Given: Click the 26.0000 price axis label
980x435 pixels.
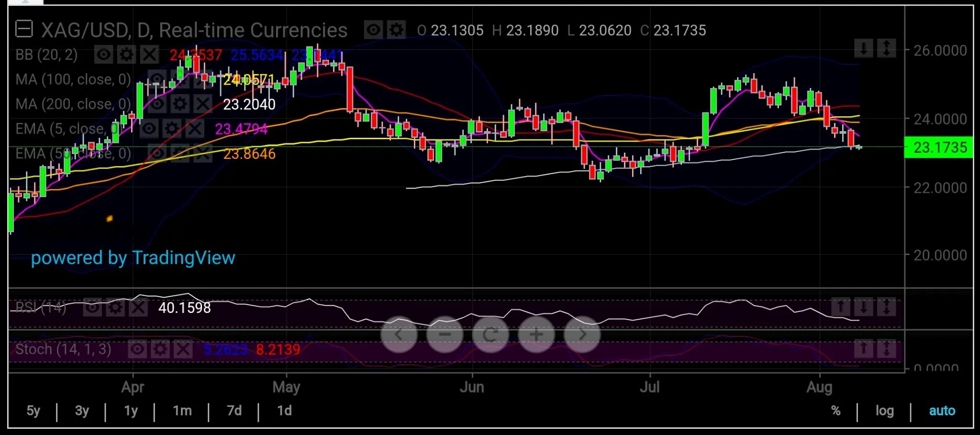Looking at the screenshot, I should click(940, 50).
